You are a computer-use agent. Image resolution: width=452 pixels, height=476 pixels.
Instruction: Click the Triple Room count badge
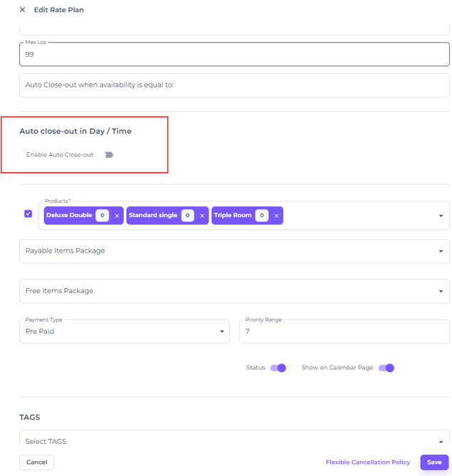point(261,216)
